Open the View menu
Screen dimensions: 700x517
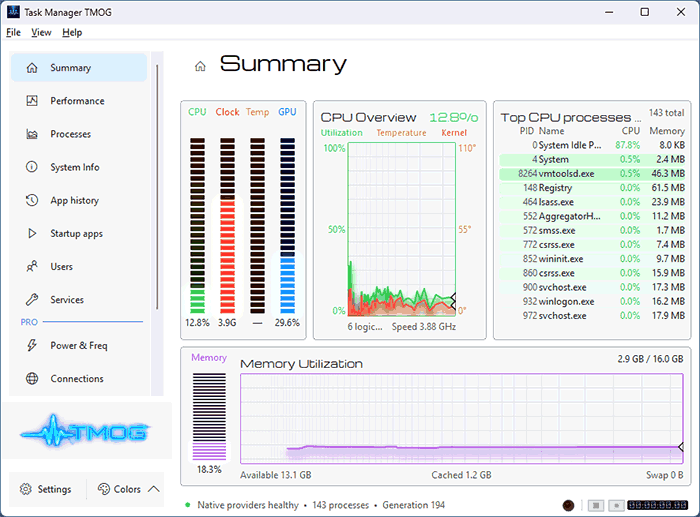pyautogui.click(x=41, y=33)
